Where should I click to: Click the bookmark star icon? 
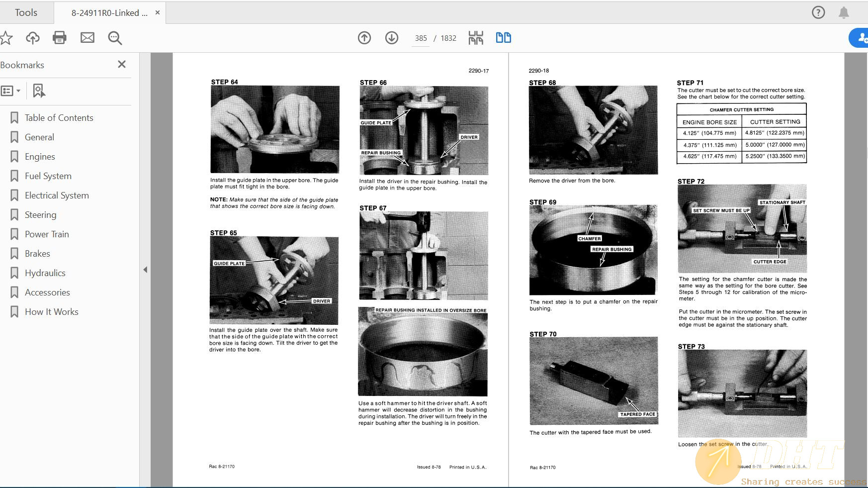(6, 38)
